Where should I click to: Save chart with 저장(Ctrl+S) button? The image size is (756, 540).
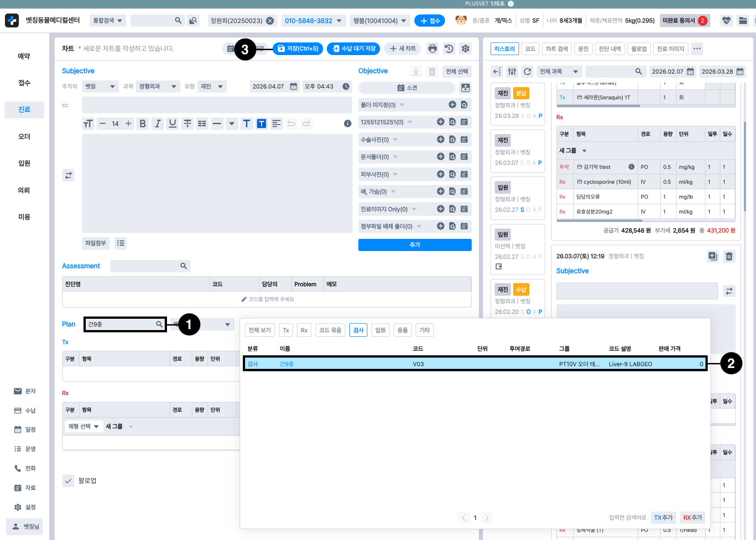[x=298, y=49]
